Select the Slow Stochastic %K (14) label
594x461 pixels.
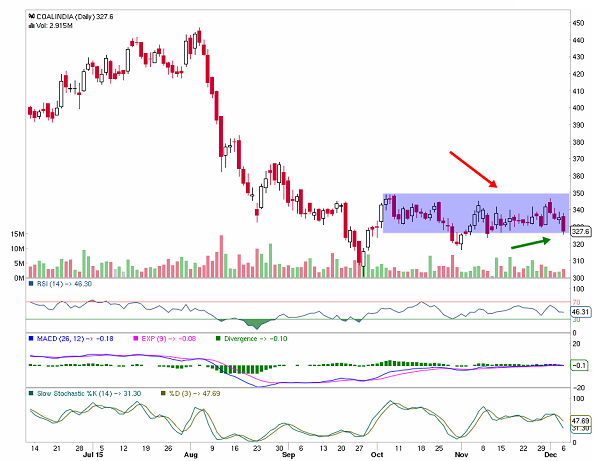75,394
